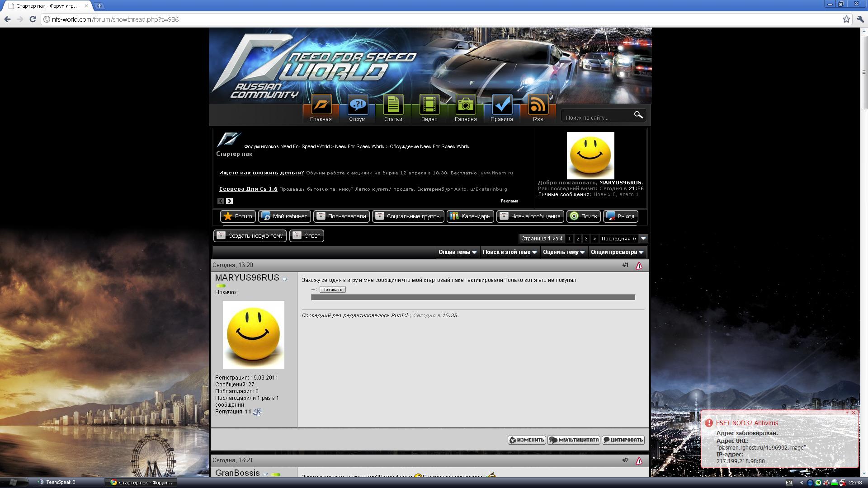Open Обсуждение Need For Speed World breadcrumb
The width and height of the screenshot is (868, 488).
coord(429,146)
